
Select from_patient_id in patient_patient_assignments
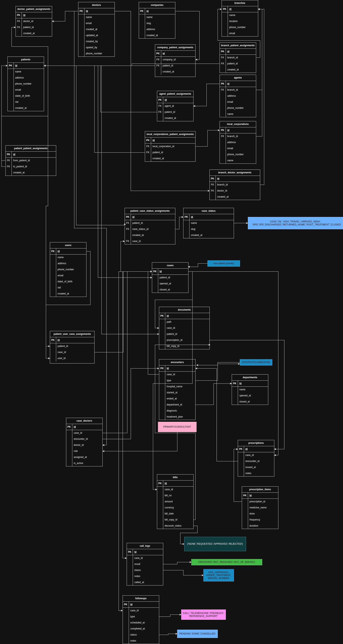pyautogui.click(x=21, y=160)
